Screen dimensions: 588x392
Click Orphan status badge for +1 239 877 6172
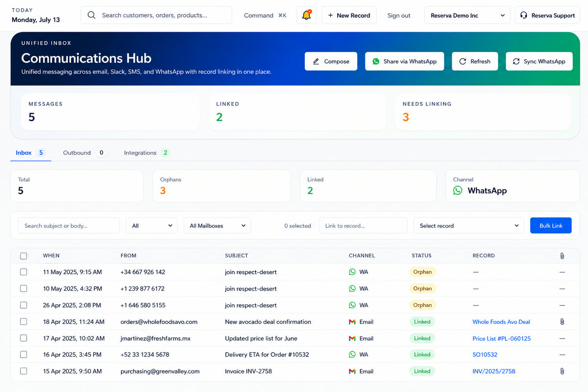[x=422, y=289]
